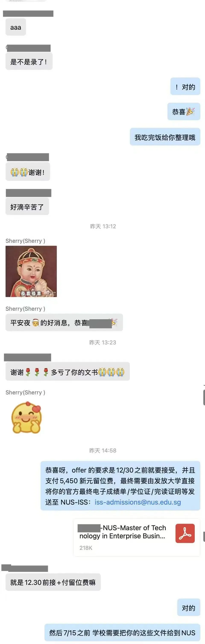The width and height of the screenshot is (205, 644).
Task: Click the 昨天 14:58 timestamp
Action: click(x=103, y=450)
